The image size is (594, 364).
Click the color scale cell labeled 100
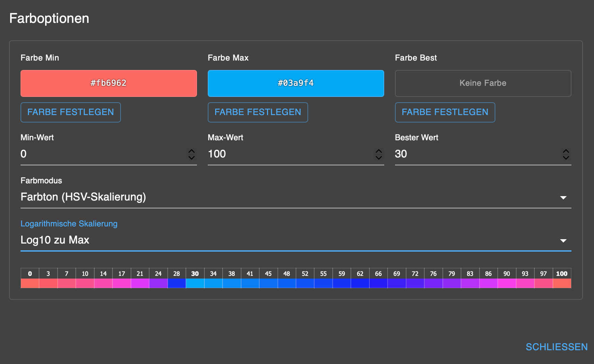click(562, 278)
